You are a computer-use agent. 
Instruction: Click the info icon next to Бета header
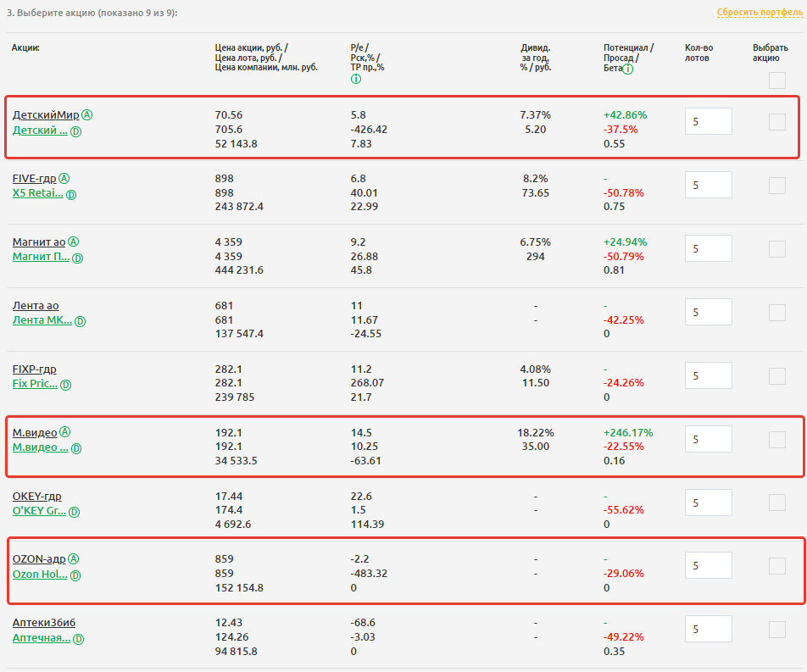[628, 70]
